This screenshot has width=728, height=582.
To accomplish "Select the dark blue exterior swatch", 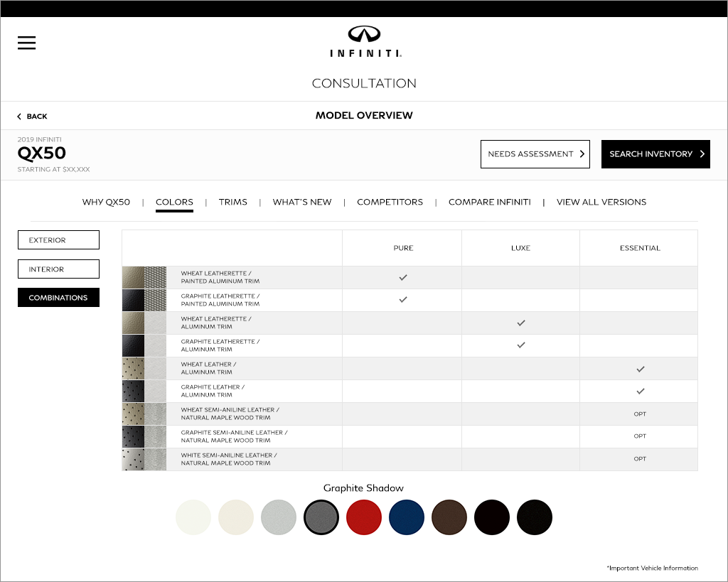I will tap(407, 517).
